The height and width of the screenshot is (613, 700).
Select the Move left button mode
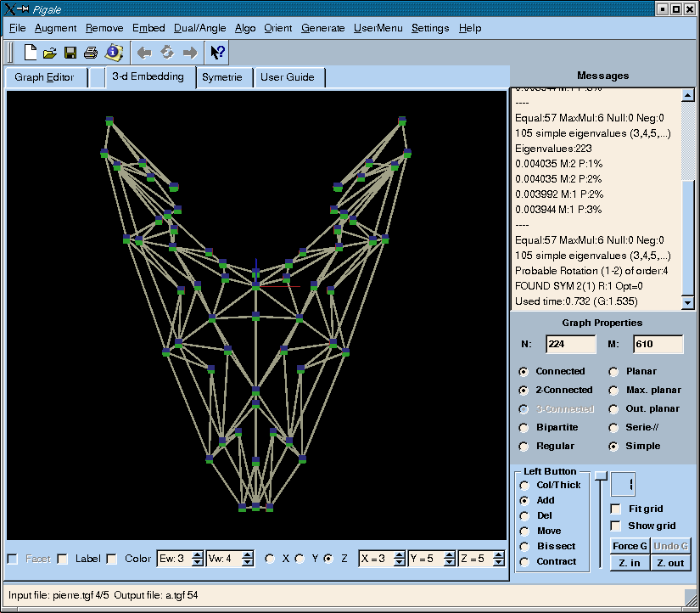[x=525, y=531]
